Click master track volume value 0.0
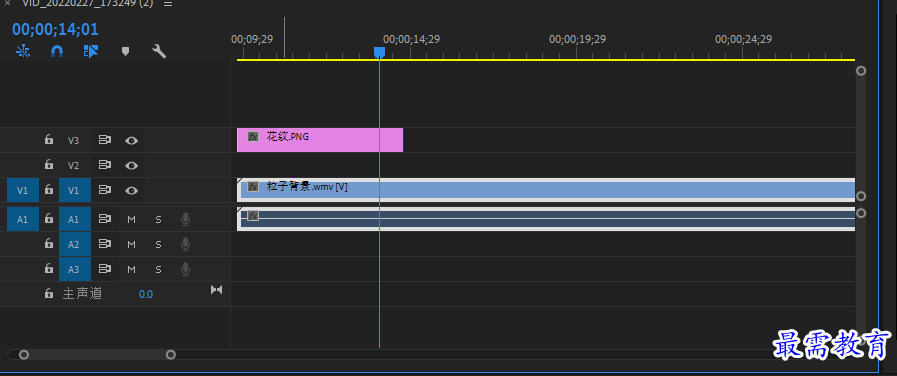 [146, 294]
